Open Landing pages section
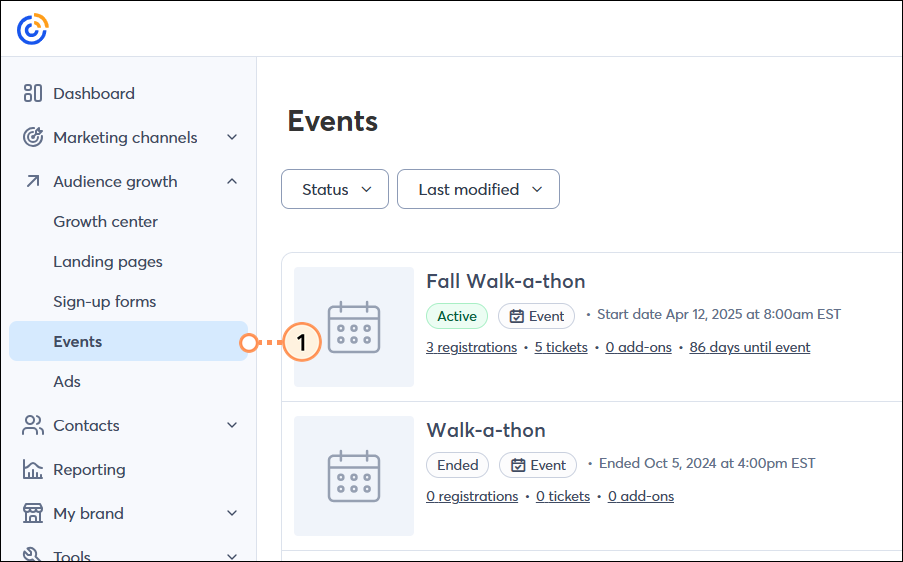Image resolution: width=903 pixels, height=562 pixels. (x=108, y=262)
